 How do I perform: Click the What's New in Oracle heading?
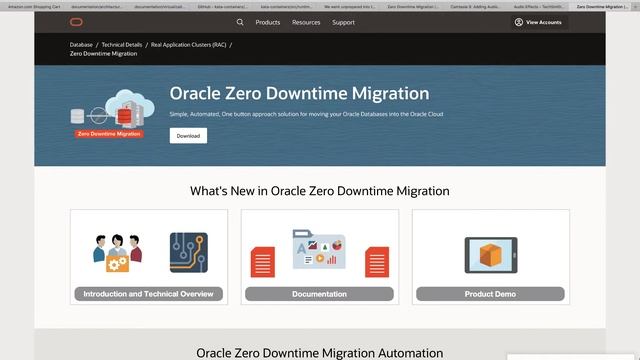(x=320, y=191)
